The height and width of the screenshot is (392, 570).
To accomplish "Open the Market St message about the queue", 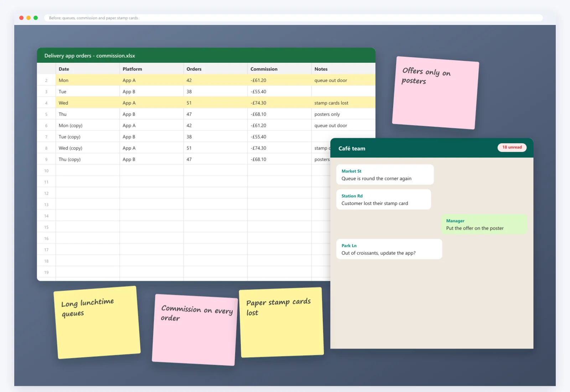I will tap(385, 175).
